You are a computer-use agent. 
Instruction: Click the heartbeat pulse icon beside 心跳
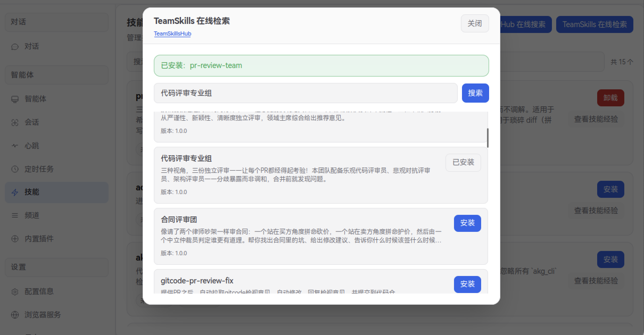pyautogui.click(x=15, y=146)
